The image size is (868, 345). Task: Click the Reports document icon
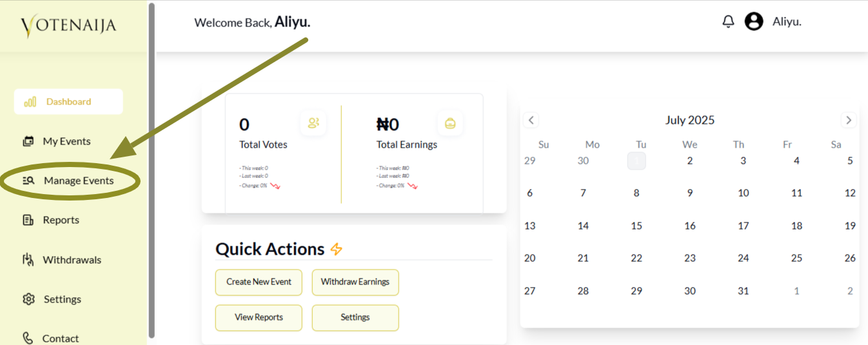[x=28, y=221]
